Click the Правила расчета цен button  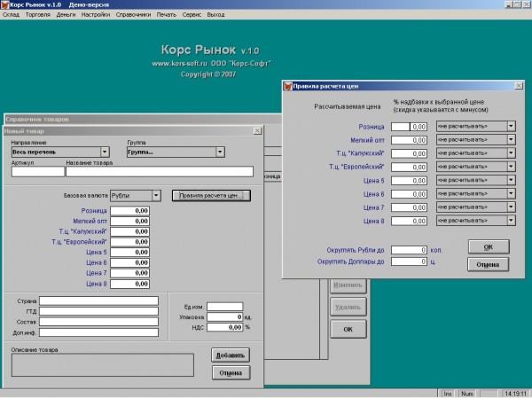212,195
